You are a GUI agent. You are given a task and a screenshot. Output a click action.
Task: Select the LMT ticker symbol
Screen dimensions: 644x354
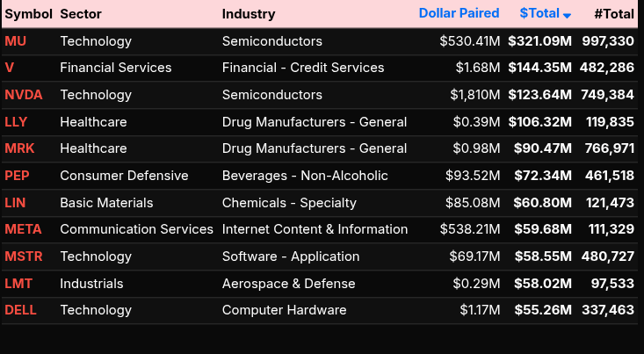click(18, 284)
